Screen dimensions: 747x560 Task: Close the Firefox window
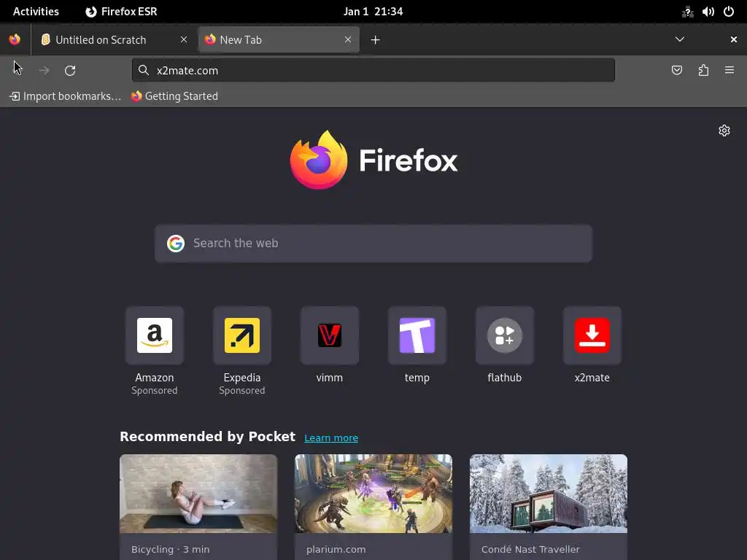(734, 39)
